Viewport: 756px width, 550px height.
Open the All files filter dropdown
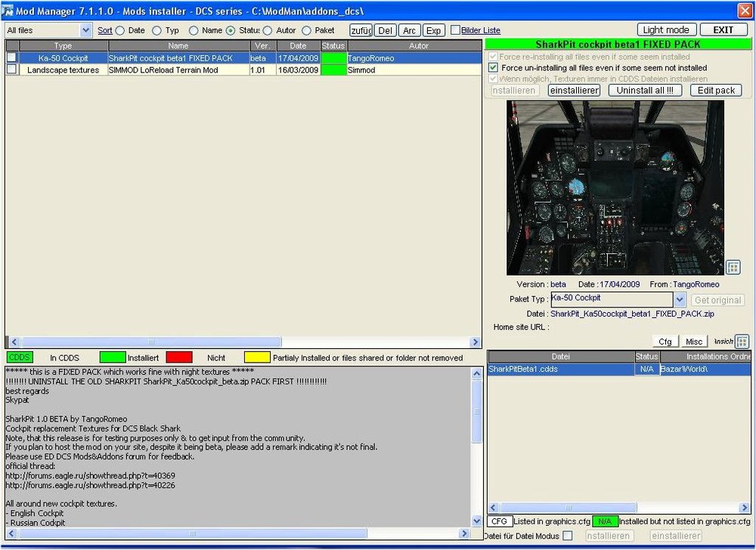85,30
